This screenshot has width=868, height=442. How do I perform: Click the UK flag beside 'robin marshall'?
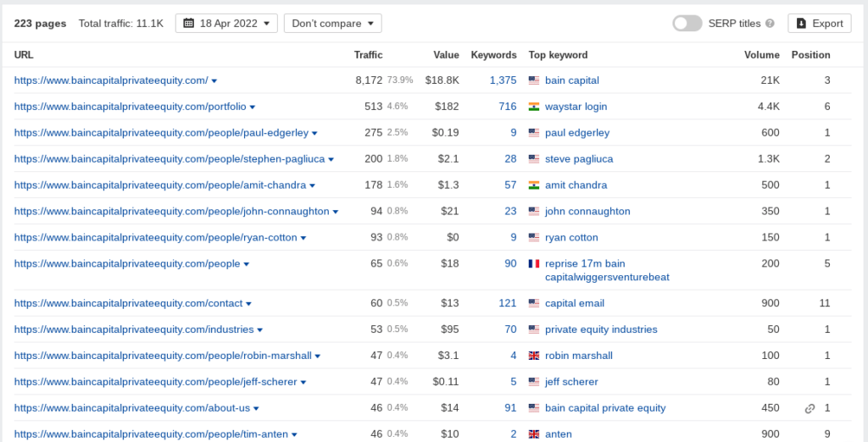(x=534, y=356)
